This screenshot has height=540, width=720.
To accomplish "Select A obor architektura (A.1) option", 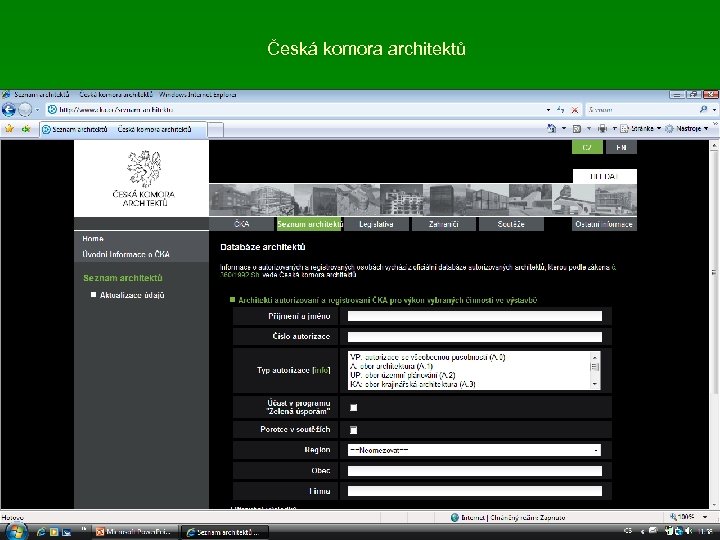I will pyautogui.click(x=391, y=366).
